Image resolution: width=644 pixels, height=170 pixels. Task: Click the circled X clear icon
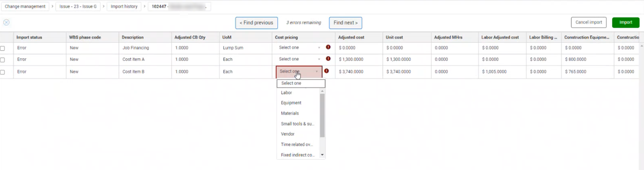(x=6, y=22)
